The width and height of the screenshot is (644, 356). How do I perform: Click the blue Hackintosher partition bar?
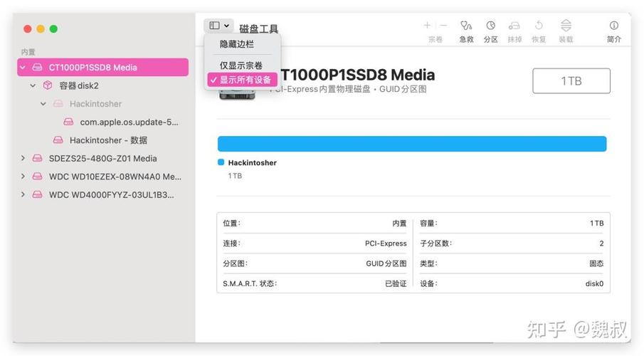pos(412,144)
